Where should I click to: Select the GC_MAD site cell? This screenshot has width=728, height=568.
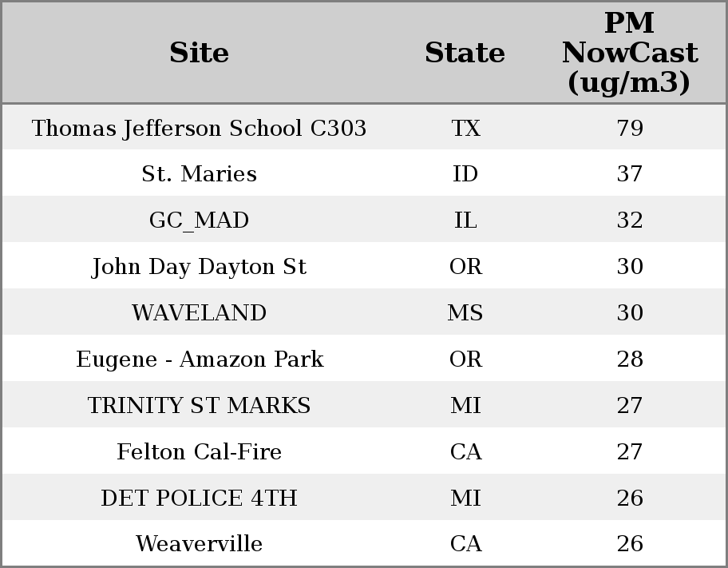click(199, 220)
